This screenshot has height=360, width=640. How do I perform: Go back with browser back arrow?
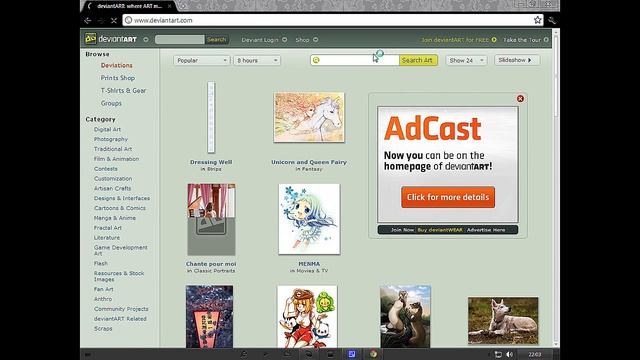pos(88,20)
